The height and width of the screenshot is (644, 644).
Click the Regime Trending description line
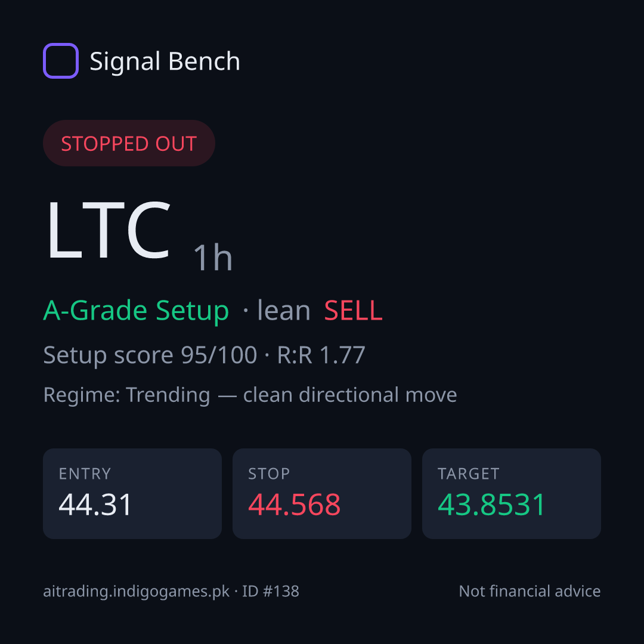(x=250, y=395)
